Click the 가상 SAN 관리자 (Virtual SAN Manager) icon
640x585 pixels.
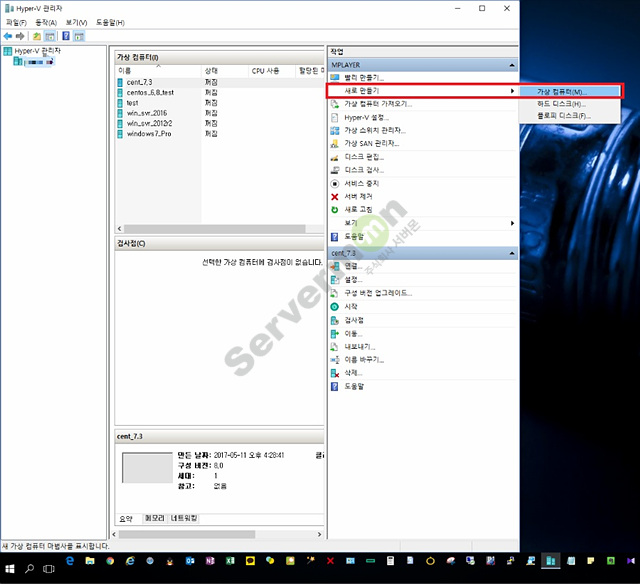click(335, 144)
